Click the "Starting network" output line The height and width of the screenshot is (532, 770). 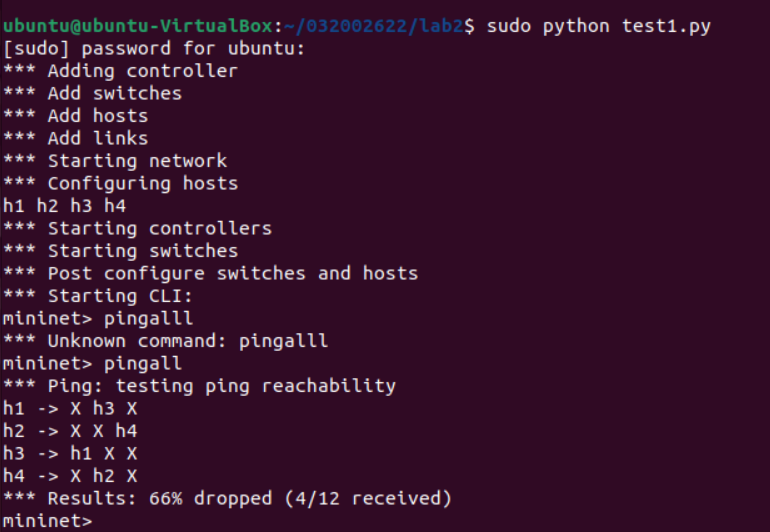(115, 161)
